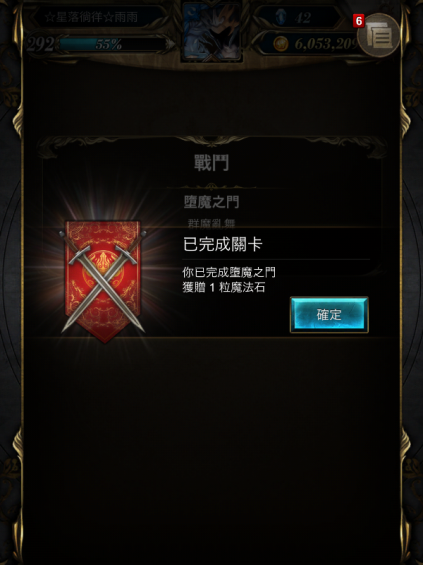Click the crossed swords red banner emblem

[x=103, y=282]
